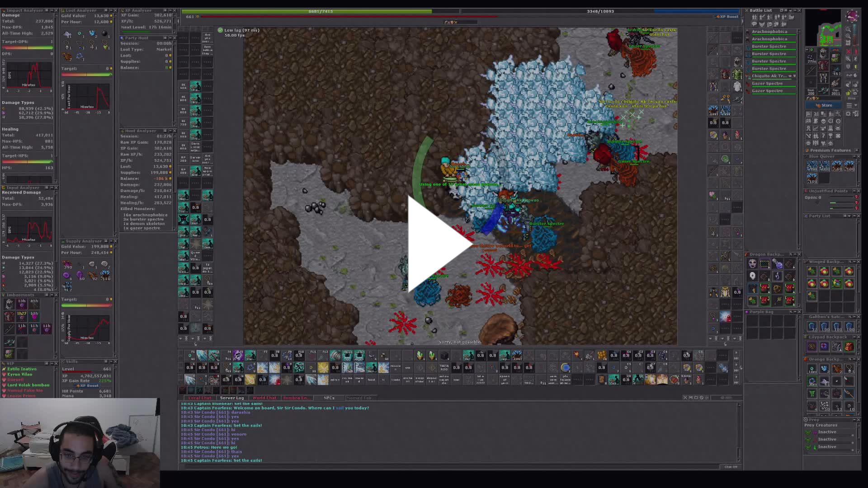Toggle the PvP mode button

(x=852, y=75)
